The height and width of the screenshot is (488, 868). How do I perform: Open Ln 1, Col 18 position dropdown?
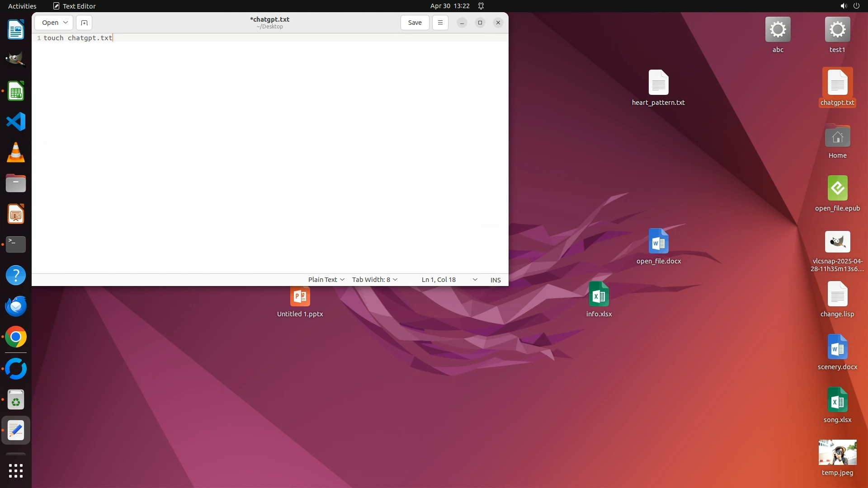tap(449, 280)
